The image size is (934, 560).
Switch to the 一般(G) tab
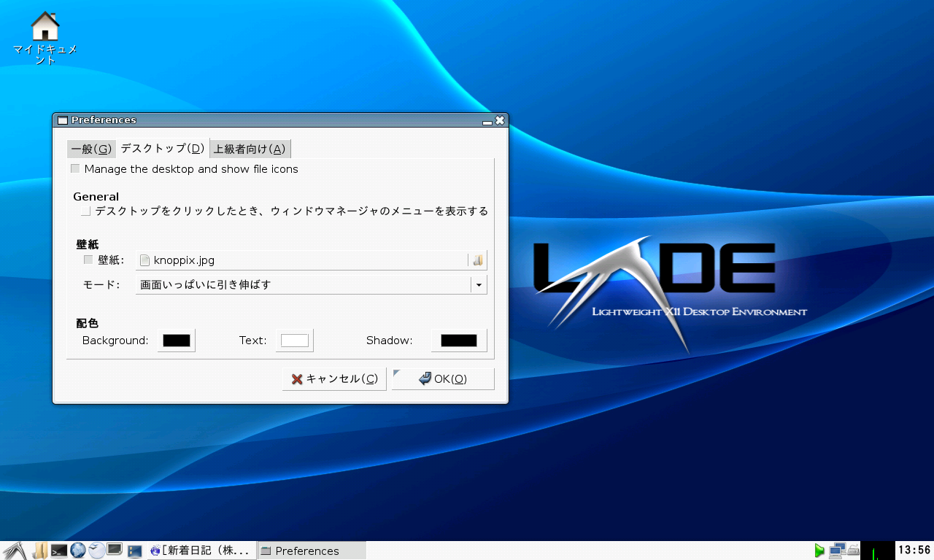(91, 149)
